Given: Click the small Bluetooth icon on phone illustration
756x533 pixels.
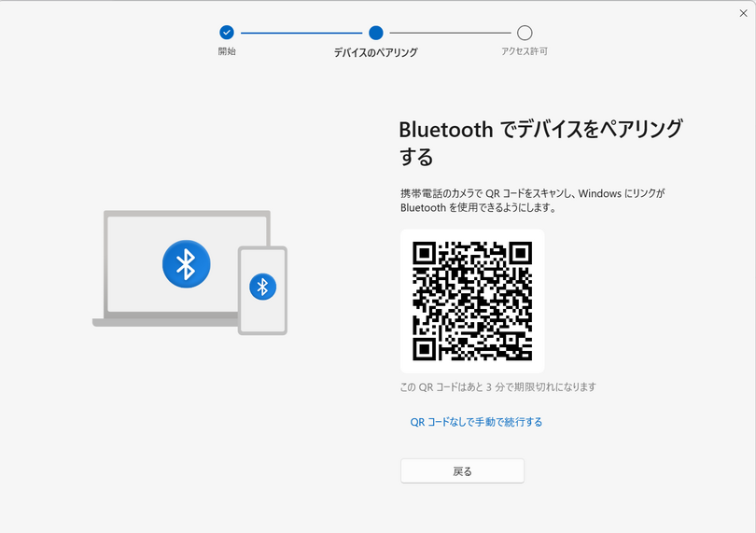Looking at the screenshot, I should pyautogui.click(x=263, y=287).
